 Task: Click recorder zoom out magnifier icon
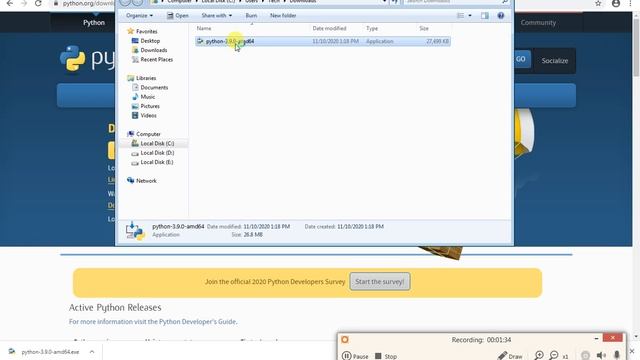click(x=554, y=356)
